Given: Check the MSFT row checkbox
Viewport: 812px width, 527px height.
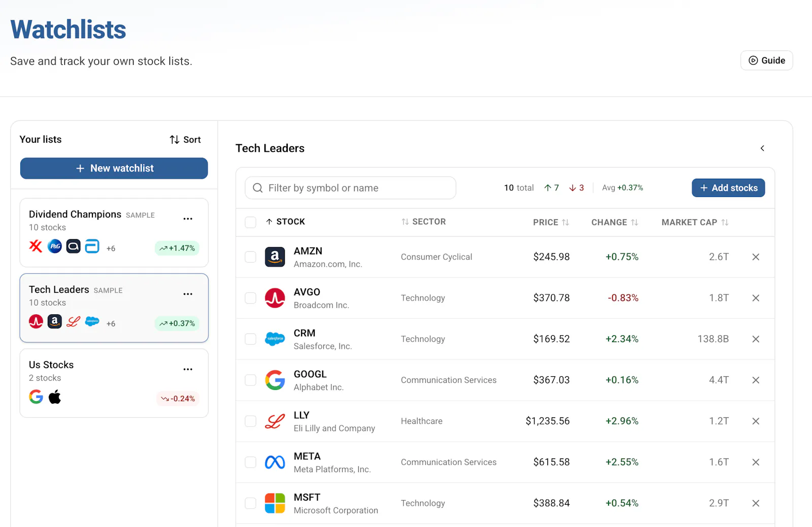Looking at the screenshot, I should tap(251, 503).
